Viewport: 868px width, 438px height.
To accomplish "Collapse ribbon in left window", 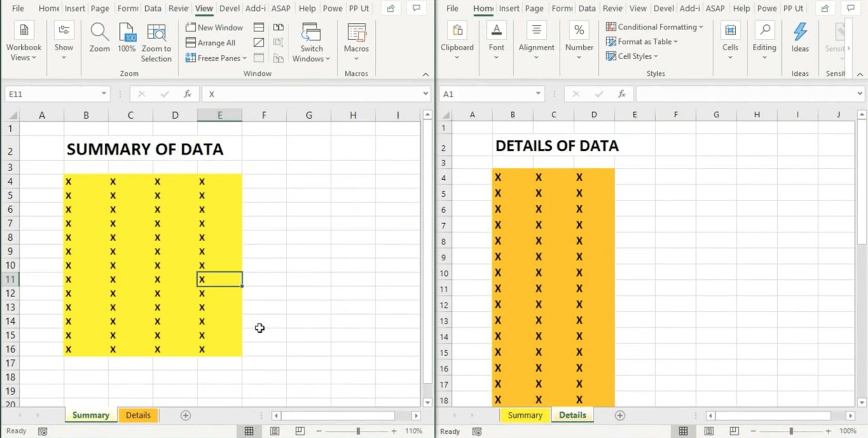I will [x=426, y=74].
